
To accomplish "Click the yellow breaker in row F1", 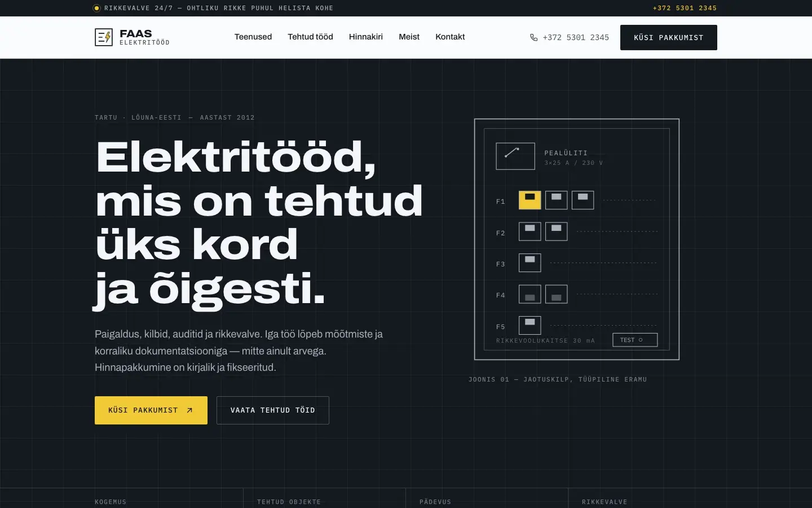I will [530, 200].
